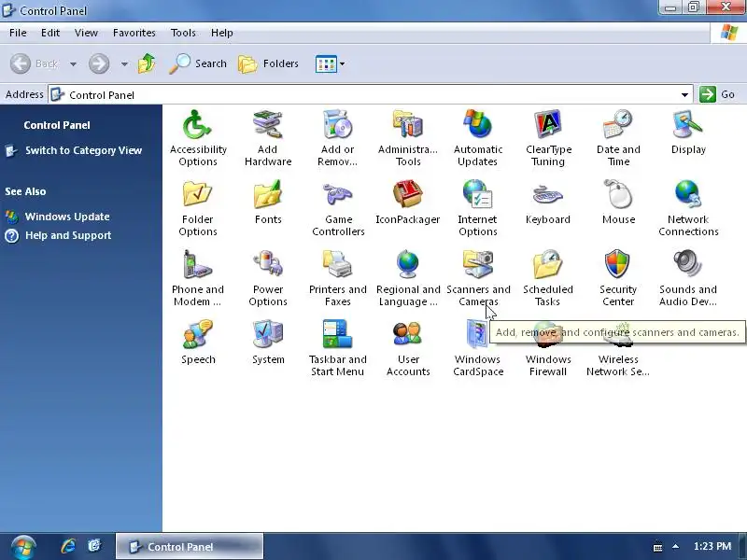
Task: Select Phone and Modem icon
Action: [197, 264]
